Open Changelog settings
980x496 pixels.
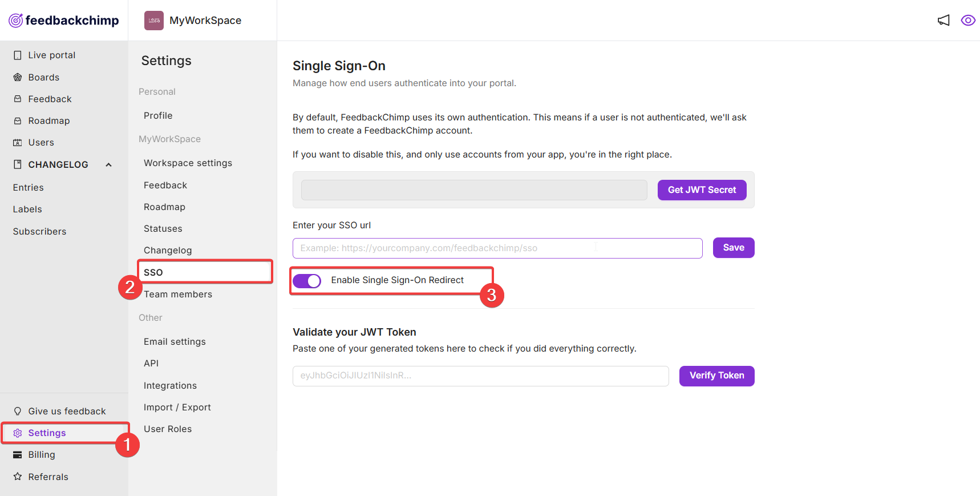point(168,251)
